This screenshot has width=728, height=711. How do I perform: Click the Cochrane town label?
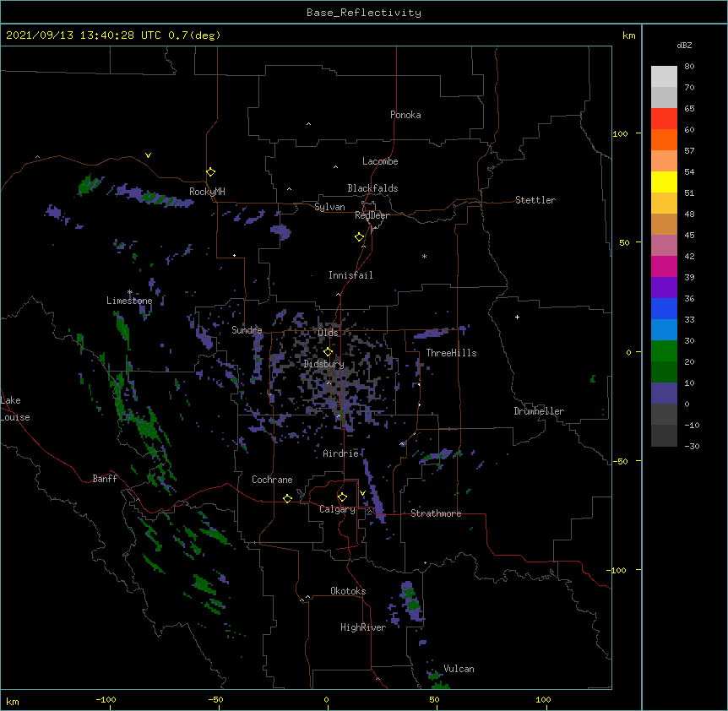(x=272, y=480)
